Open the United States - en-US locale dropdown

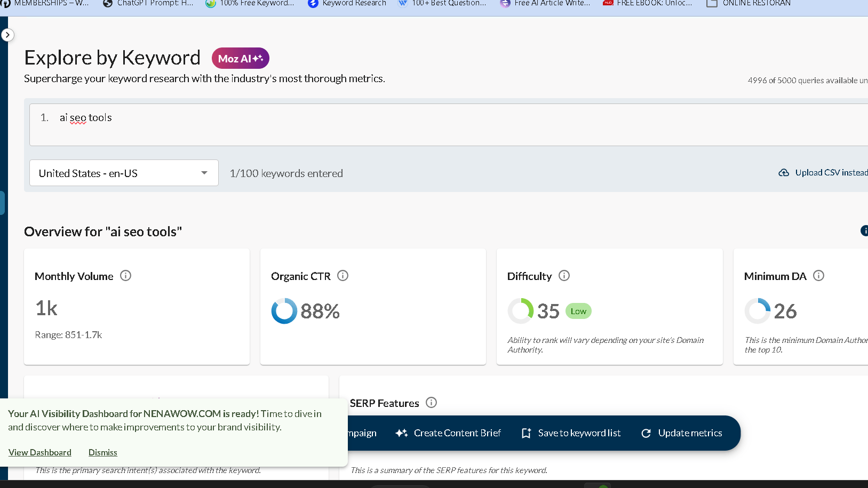coord(123,173)
